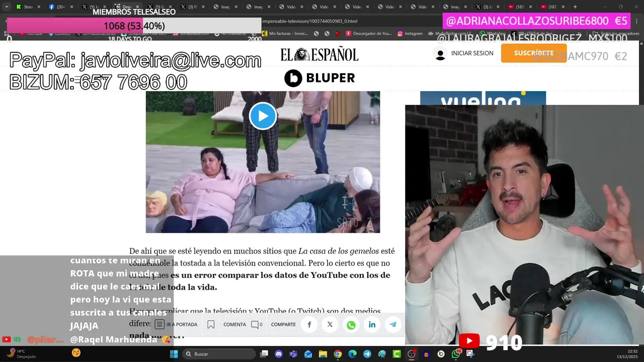Share article on Facebook

pos(309,325)
